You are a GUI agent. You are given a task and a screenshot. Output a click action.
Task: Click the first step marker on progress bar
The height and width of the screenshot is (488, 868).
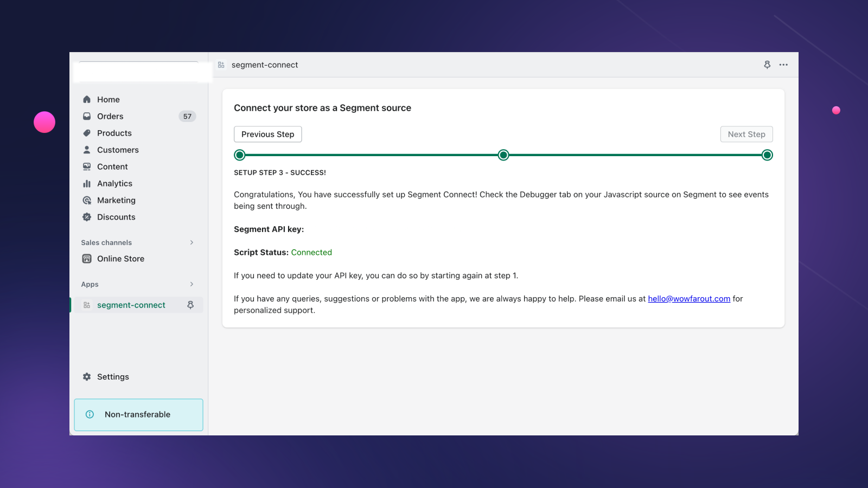(x=240, y=155)
